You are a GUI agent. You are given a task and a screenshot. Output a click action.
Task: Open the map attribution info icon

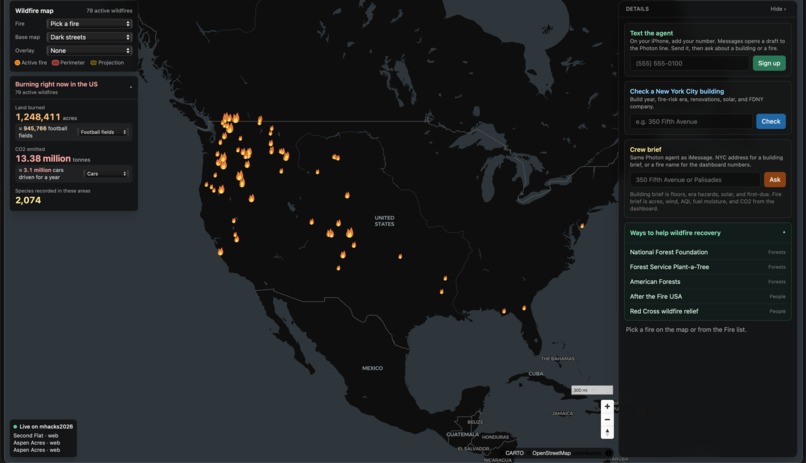point(609,453)
